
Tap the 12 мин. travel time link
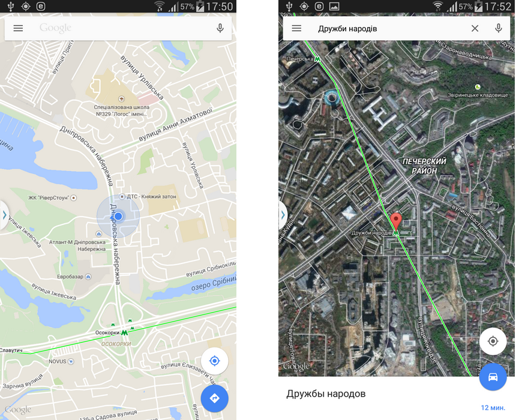point(493,408)
